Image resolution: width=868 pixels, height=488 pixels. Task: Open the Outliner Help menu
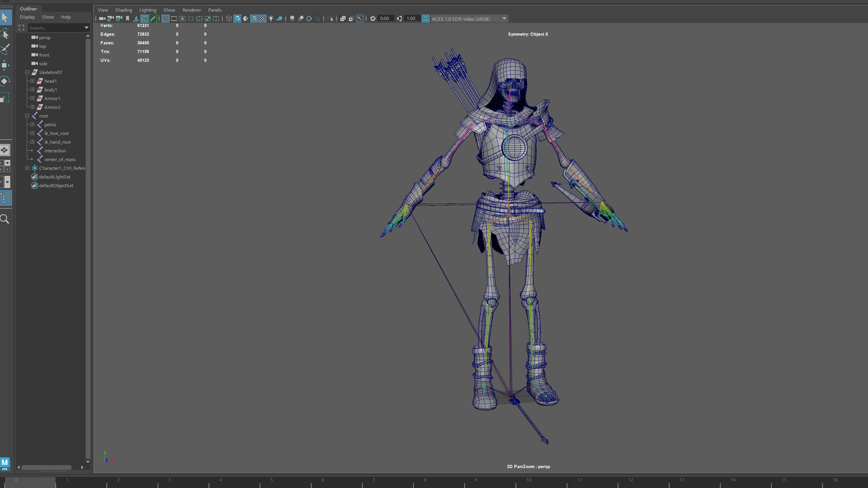(x=66, y=17)
